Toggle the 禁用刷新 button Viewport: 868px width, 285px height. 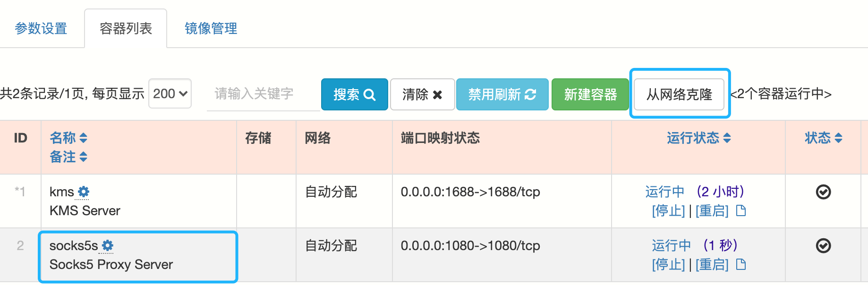(x=502, y=94)
